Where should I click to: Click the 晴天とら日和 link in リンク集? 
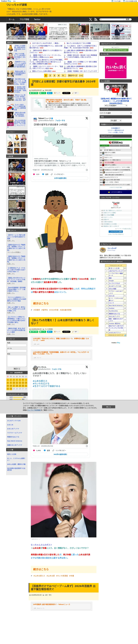[x=12, y=454]
